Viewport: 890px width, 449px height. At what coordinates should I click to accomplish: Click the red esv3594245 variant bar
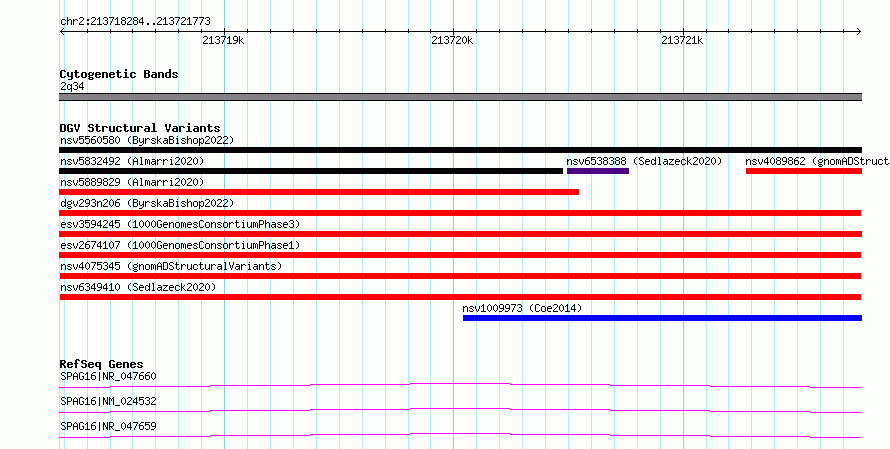[460, 234]
